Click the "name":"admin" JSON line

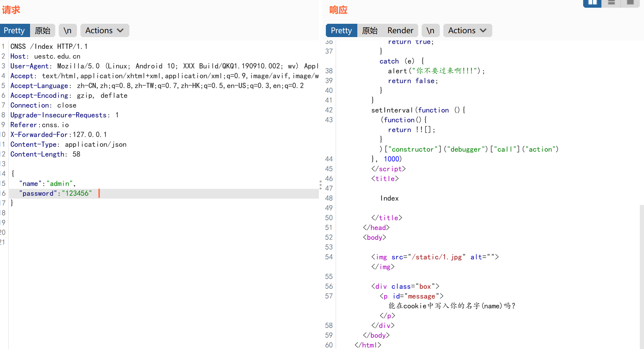48,184
